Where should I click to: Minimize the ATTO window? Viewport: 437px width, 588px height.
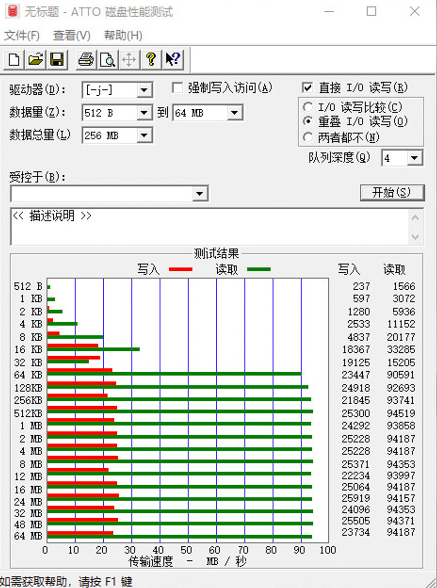click(329, 12)
